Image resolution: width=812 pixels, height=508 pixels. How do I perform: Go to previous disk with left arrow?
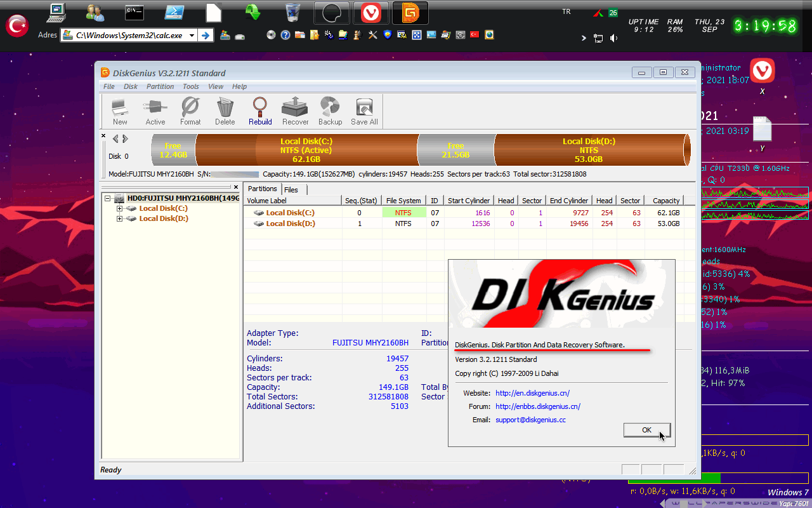[x=115, y=138]
